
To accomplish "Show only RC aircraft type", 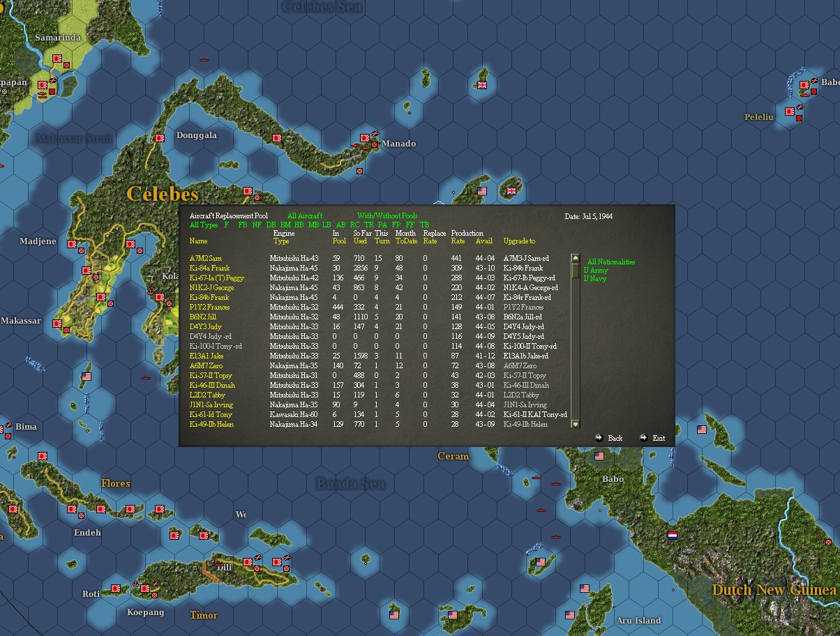I will 355,225.
